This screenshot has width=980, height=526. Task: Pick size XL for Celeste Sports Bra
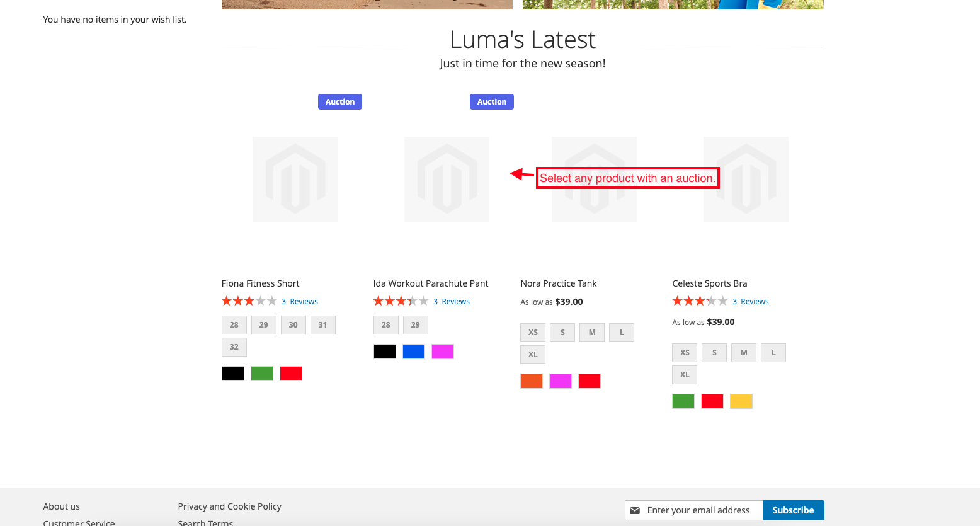[x=684, y=375]
